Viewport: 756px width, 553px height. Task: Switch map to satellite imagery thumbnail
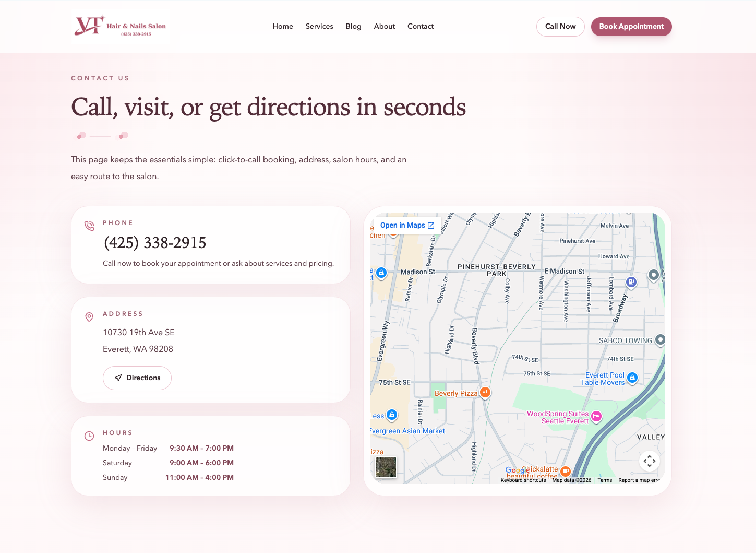click(386, 467)
